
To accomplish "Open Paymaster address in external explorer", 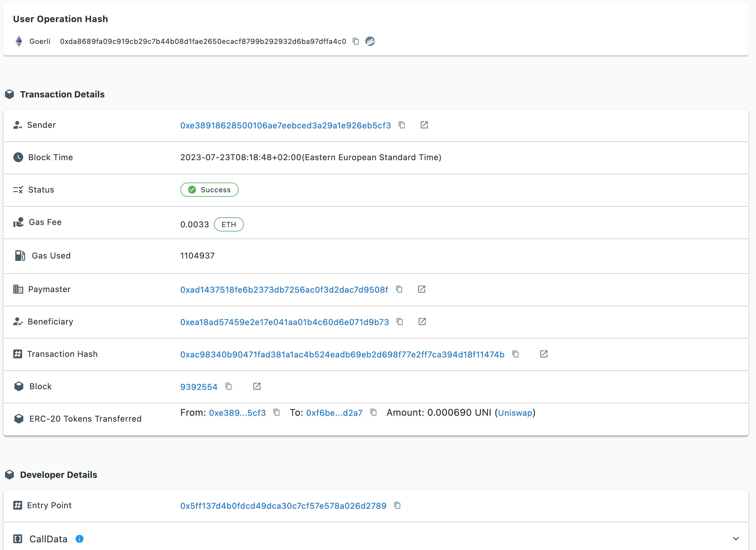I will tap(422, 289).
